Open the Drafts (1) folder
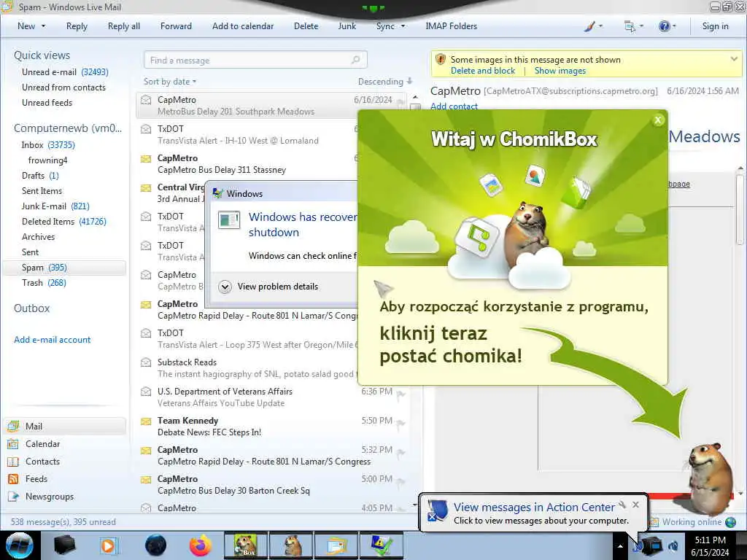 [x=40, y=176]
